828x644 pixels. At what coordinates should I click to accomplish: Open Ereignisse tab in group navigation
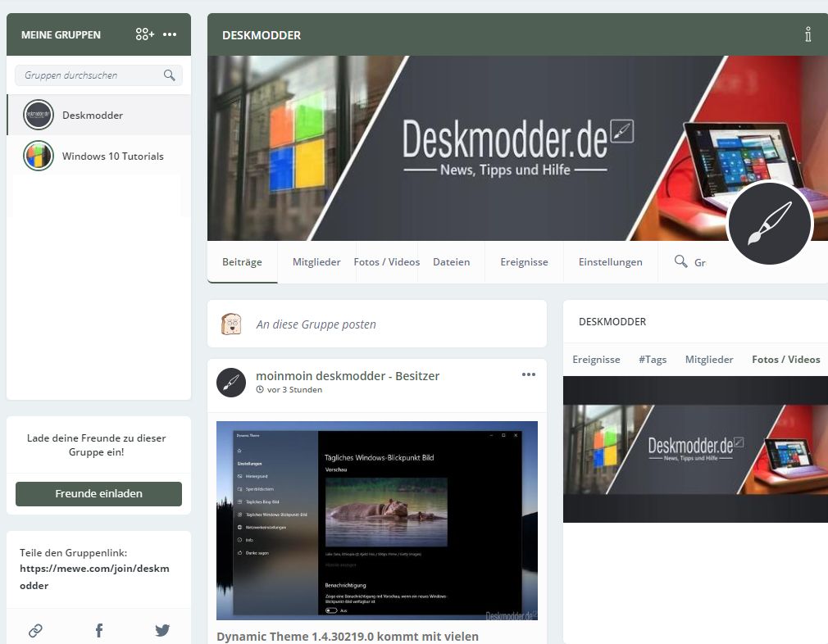click(x=525, y=262)
